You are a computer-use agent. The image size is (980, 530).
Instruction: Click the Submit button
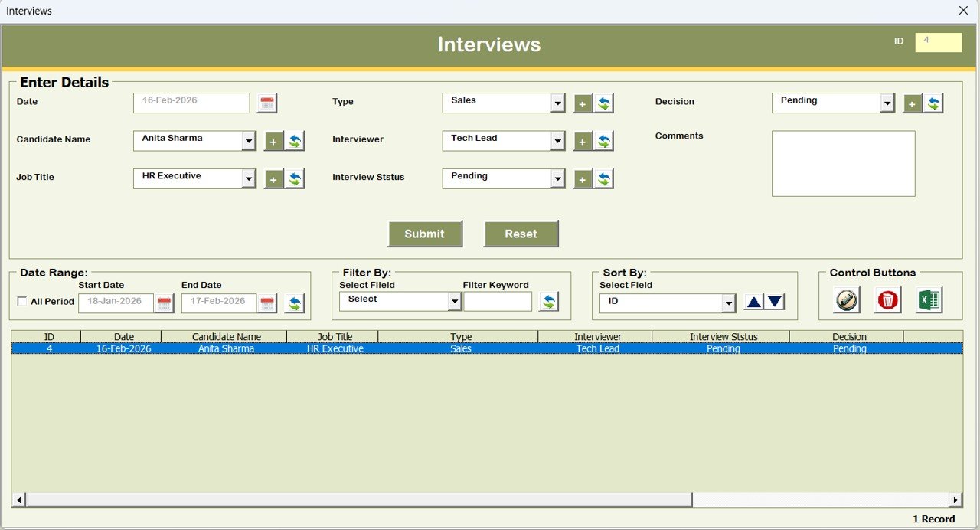pos(425,234)
